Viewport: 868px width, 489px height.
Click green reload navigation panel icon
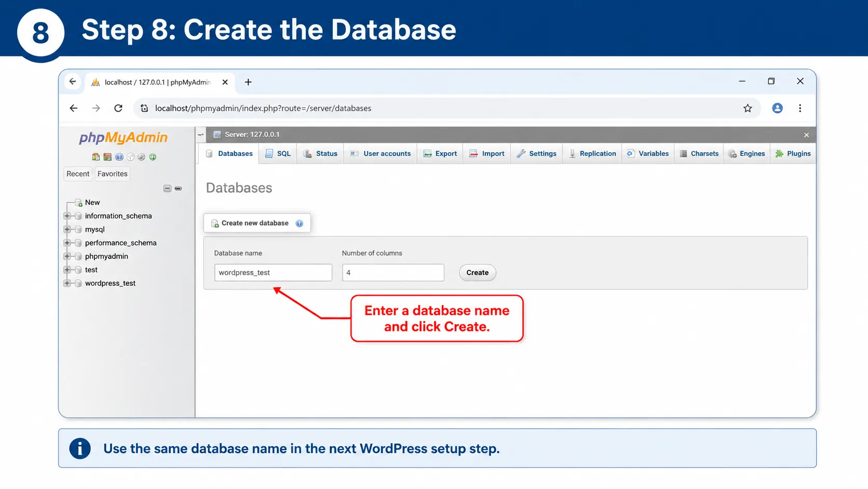tap(153, 157)
